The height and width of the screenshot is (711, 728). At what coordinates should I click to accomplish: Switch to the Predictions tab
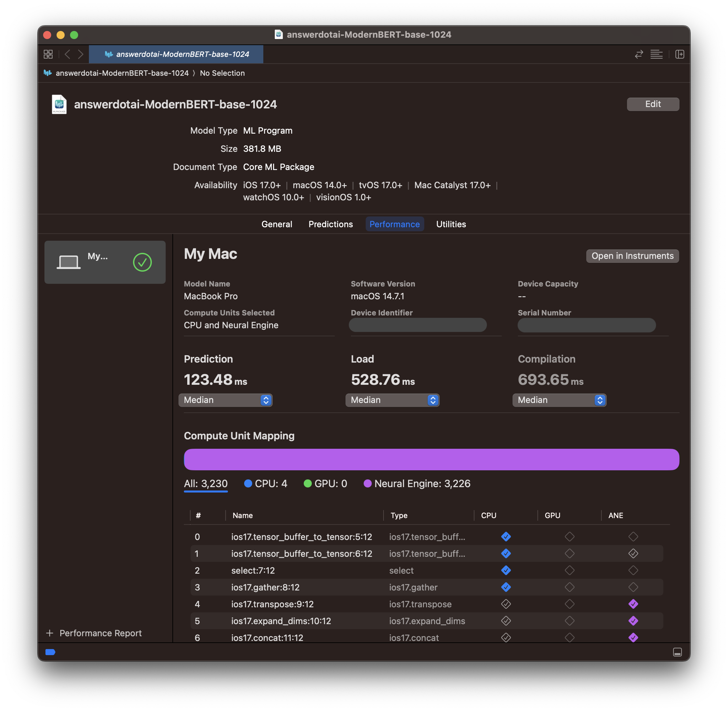(x=331, y=223)
